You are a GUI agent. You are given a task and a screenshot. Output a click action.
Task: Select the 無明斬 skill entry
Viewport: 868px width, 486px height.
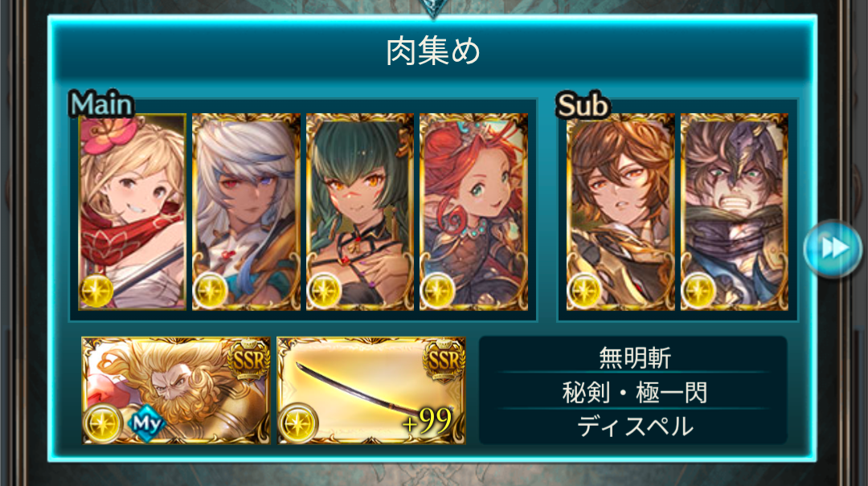(x=634, y=357)
